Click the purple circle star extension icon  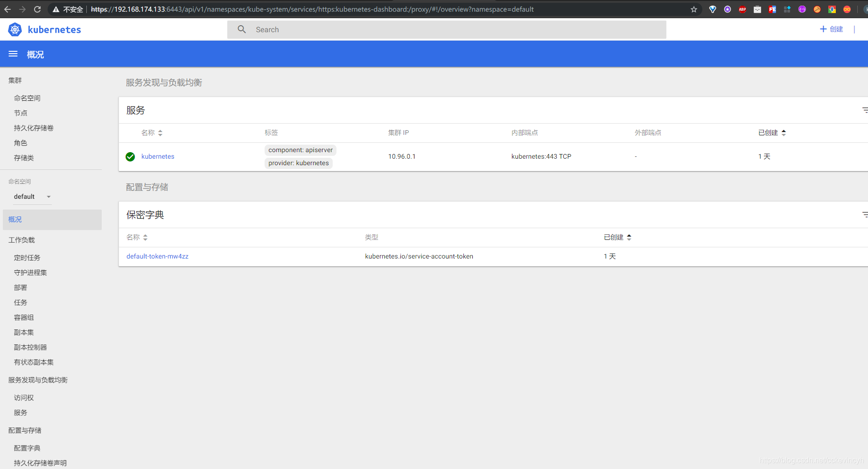coord(728,9)
